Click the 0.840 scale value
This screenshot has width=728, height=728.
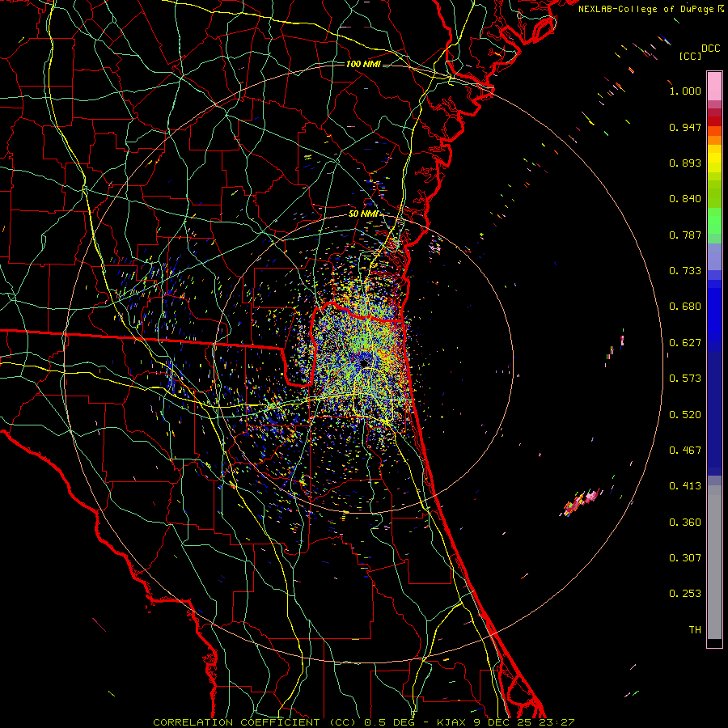click(x=685, y=199)
